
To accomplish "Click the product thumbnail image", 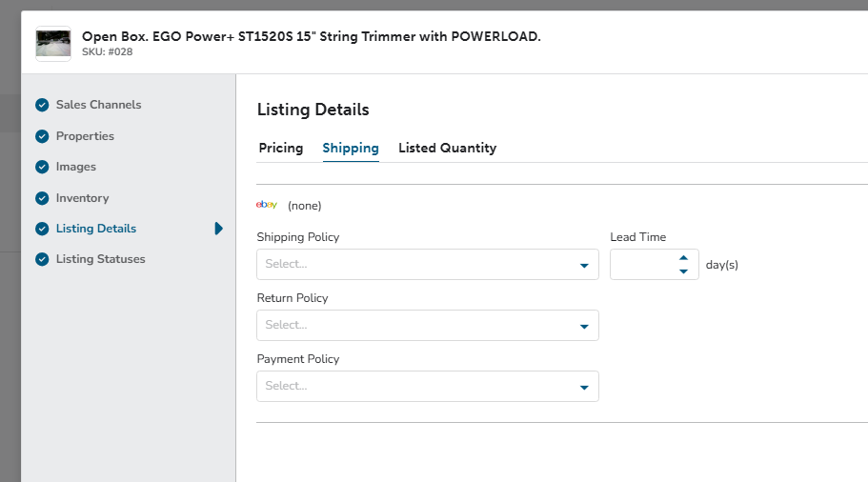I will (x=53, y=44).
